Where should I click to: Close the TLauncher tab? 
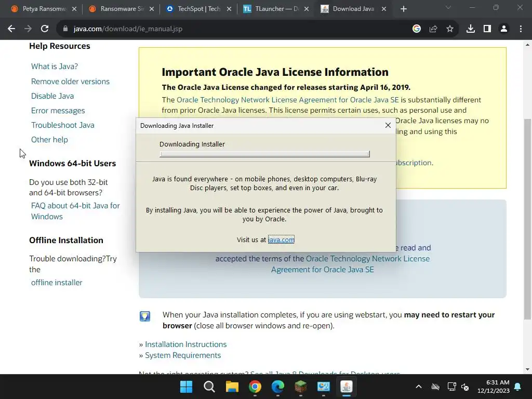(x=307, y=9)
